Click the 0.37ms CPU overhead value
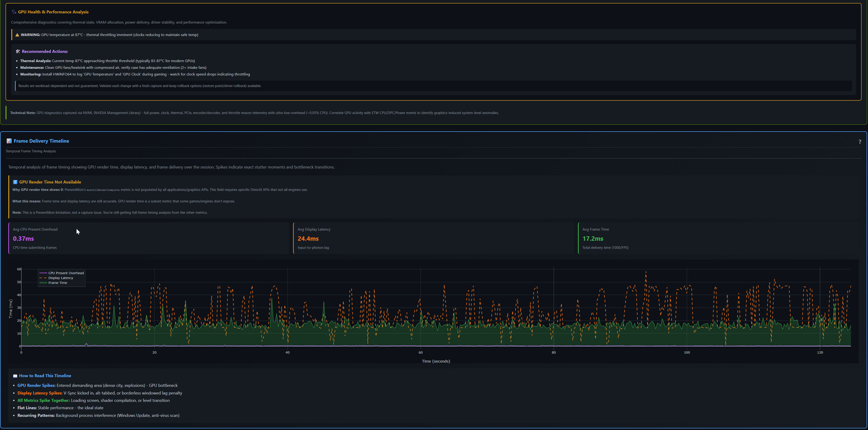The height and width of the screenshot is (430, 868). tap(24, 239)
